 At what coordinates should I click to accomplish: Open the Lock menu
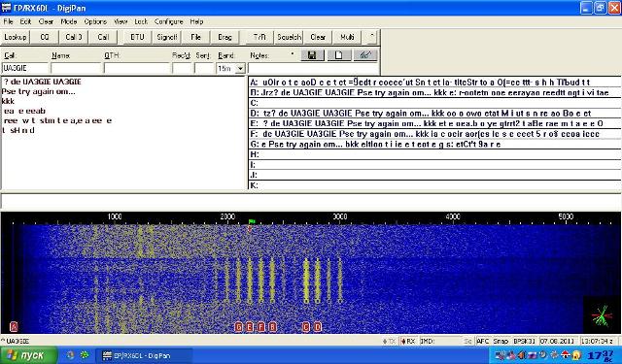tap(141, 21)
